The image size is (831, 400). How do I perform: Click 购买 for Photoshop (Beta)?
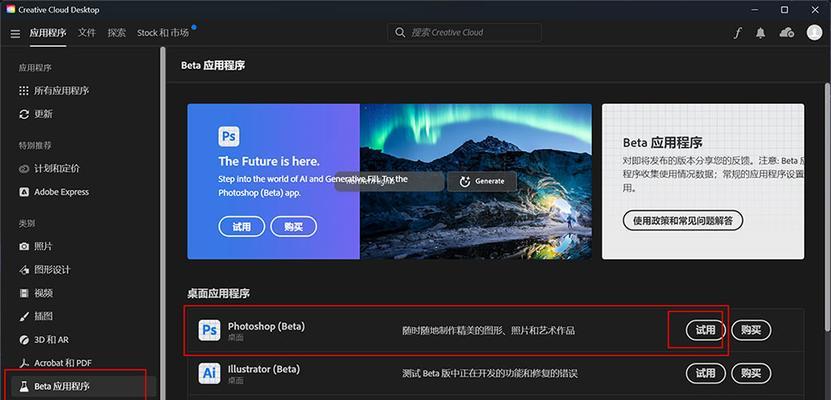pyautogui.click(x=752, y=330)
